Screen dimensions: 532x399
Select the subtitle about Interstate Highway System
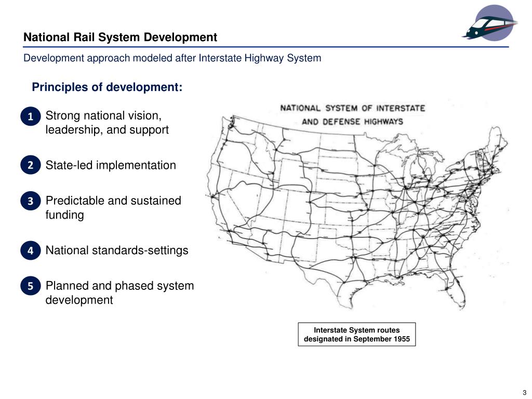point(172,58)
